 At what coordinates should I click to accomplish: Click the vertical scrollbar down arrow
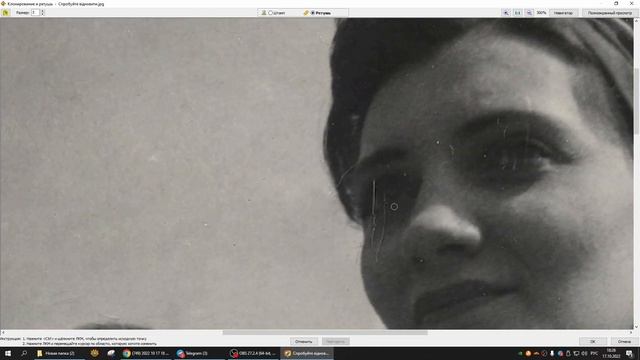pyautogui.click(x=636, y=327)
